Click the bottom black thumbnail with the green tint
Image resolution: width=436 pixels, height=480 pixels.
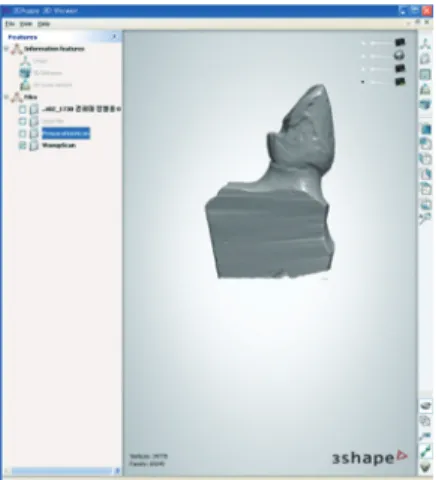pyautogui.click(x=400, y=82)
